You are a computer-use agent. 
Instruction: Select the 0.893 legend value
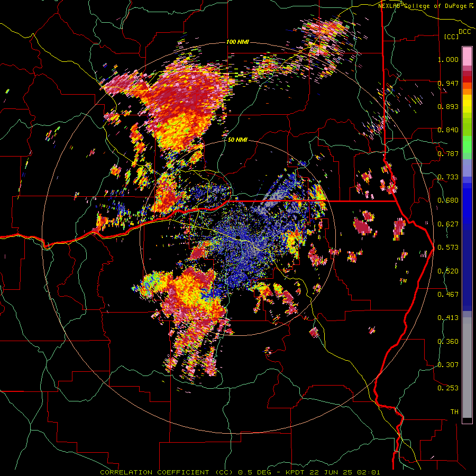448,106
